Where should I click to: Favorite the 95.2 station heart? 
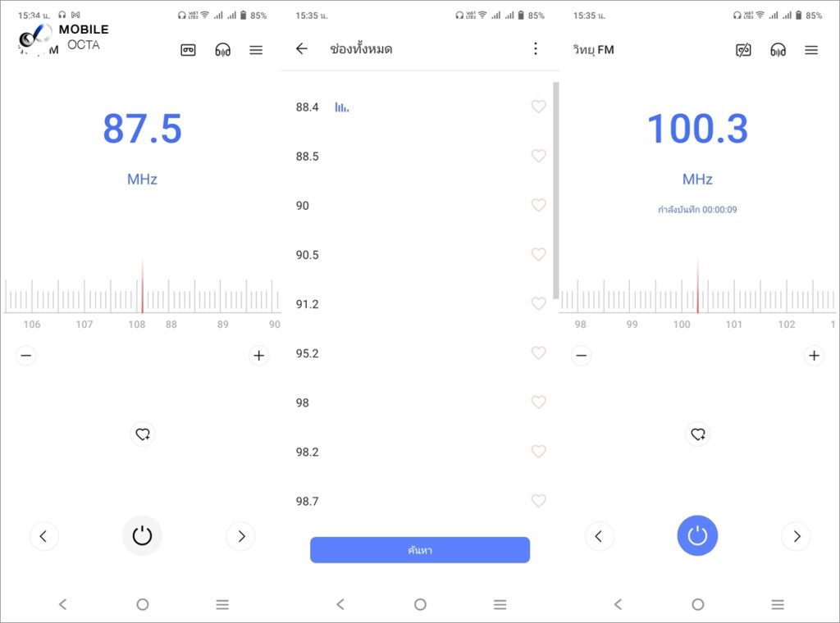[x=538, y=353]
